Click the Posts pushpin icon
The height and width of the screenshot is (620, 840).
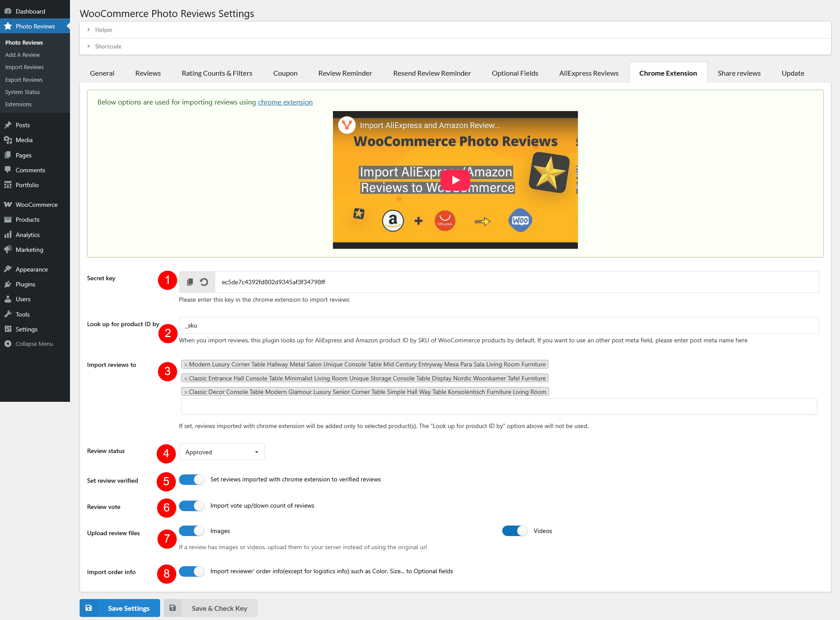8,125
